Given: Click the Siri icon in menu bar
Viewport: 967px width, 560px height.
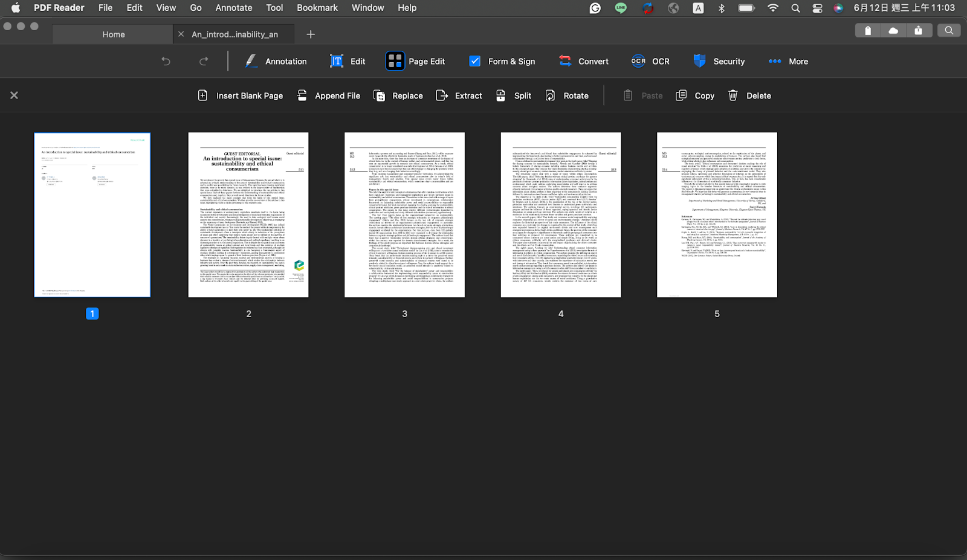Looking at the screenshot, I should (x=838, y=8).
